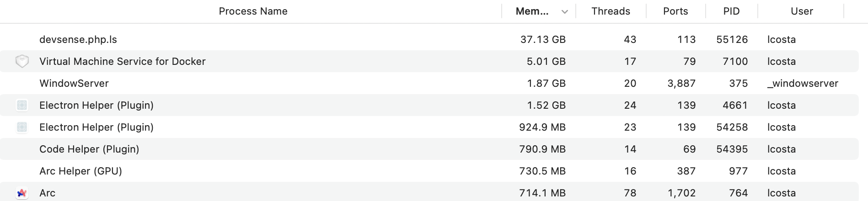Select Virtual Machine Service for Docker row
The image size is (868, 201).
click(123, 62)
